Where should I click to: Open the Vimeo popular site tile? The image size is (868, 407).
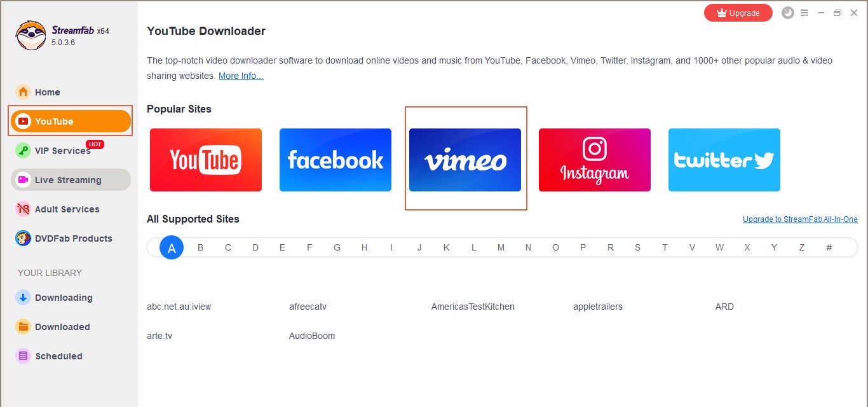tap(465, 160)
